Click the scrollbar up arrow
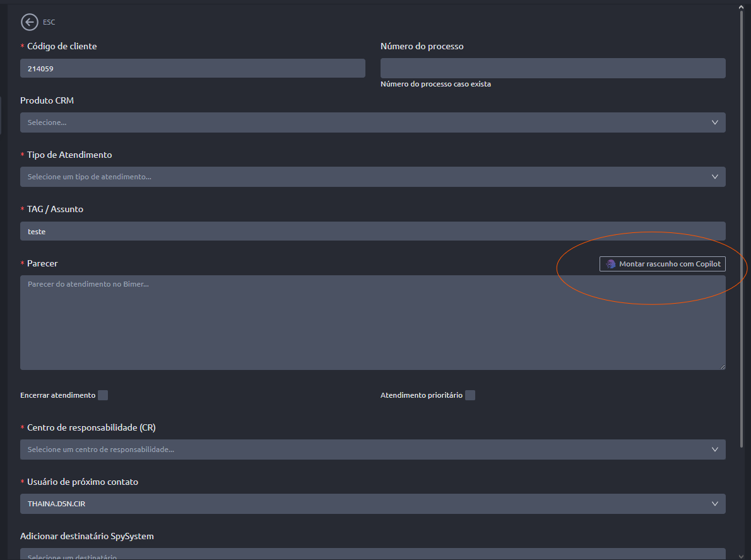Screen dimensions: 751x560 tap(742, 7)
